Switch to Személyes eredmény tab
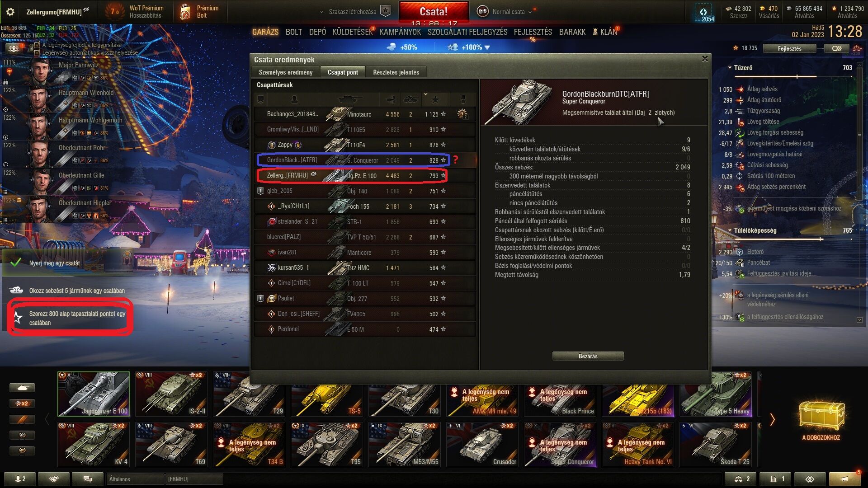This screenshot has height=488, width=868. point(285,72)
